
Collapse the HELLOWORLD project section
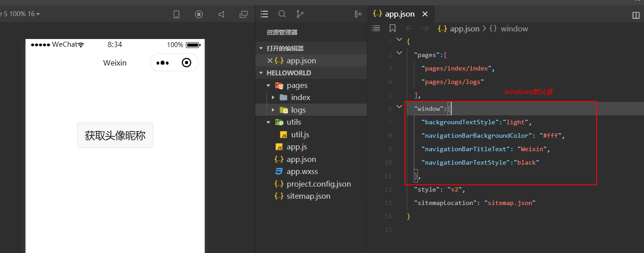261,73
